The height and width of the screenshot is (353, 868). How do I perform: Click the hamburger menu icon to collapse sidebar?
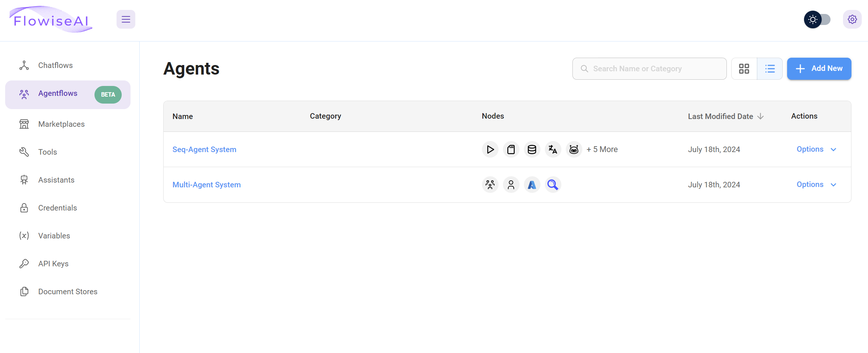(x=126, y=19)
